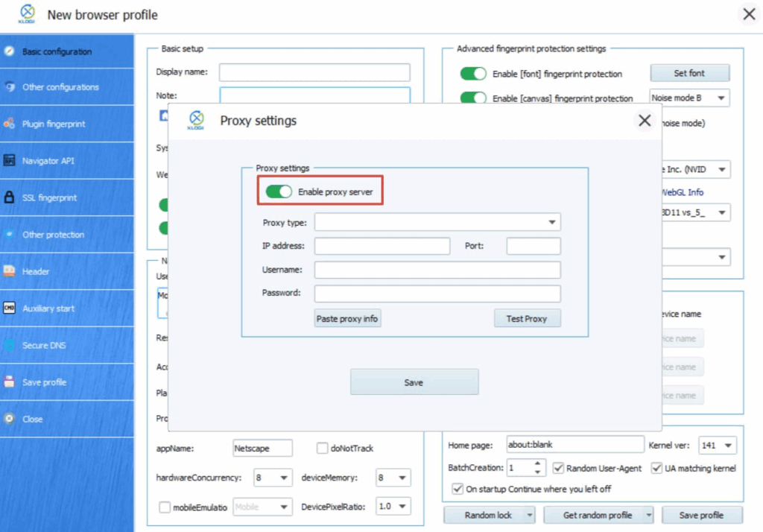Select the Plugin fingerprint sidebar icon
Image resolution: width=763 pixels, height=532 pixels.
coord(9,124)
